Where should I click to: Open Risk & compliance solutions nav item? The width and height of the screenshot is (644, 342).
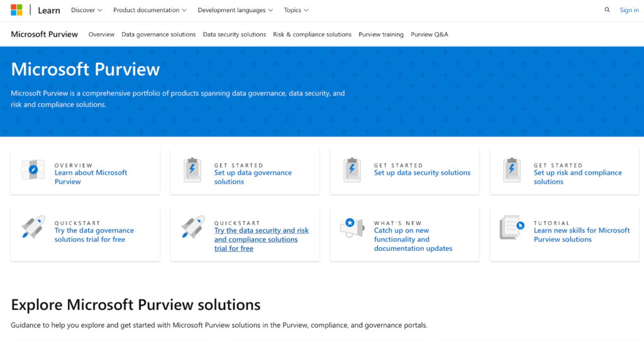tap(312, 35)
